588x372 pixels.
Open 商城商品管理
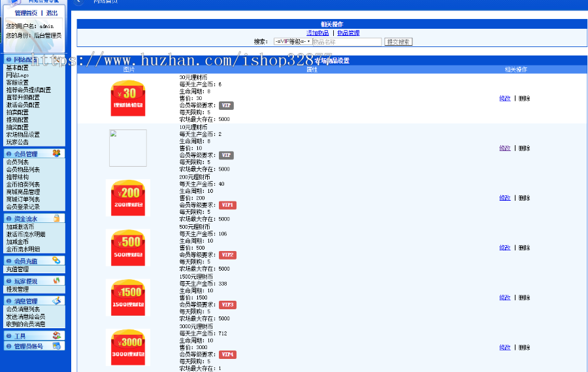click(x=23, y=192)
